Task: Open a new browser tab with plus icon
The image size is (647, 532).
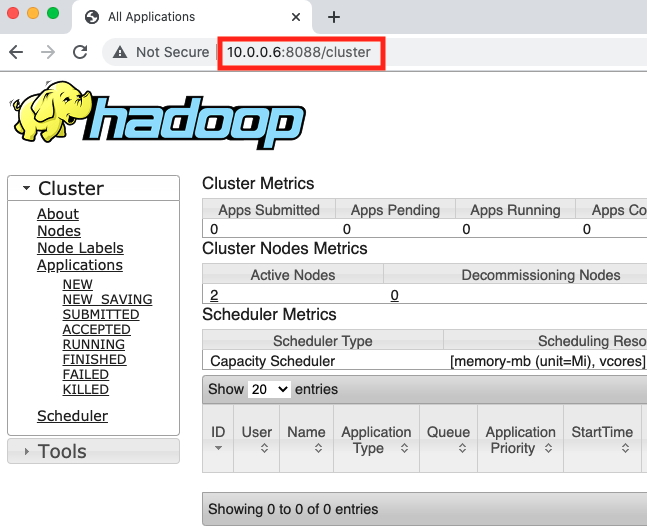Action: 333,17
